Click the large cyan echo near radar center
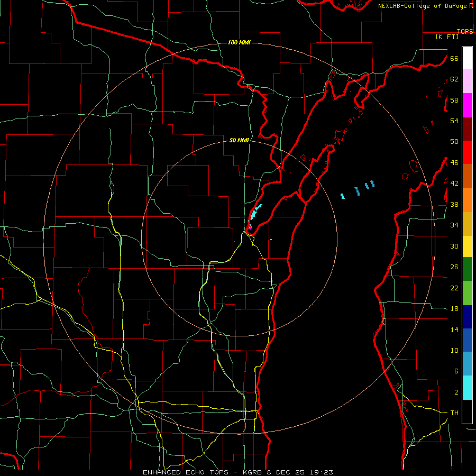The image size is (476, 476). pos(254,213)
